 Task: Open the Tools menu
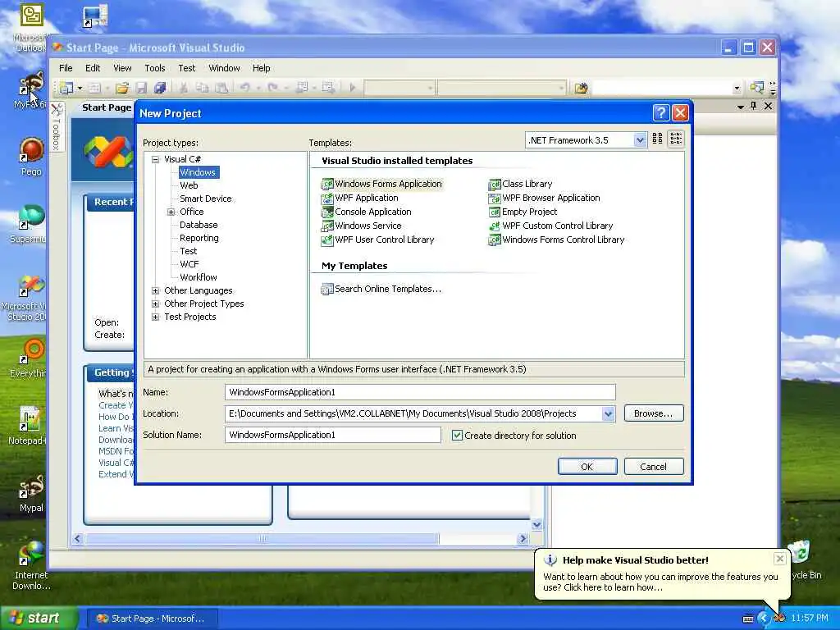pyautogui.click(x=155, y=68)
